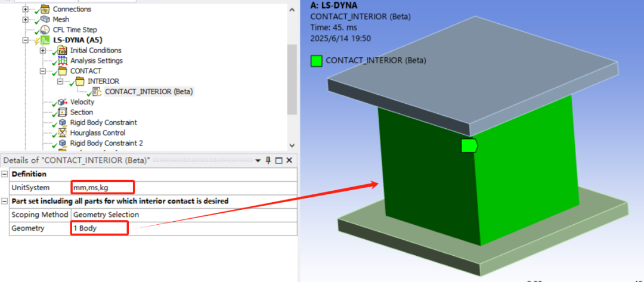This screenshot has width=644, height=282.
Task: Click the Geometry 1 Body field
Action: 184,228
